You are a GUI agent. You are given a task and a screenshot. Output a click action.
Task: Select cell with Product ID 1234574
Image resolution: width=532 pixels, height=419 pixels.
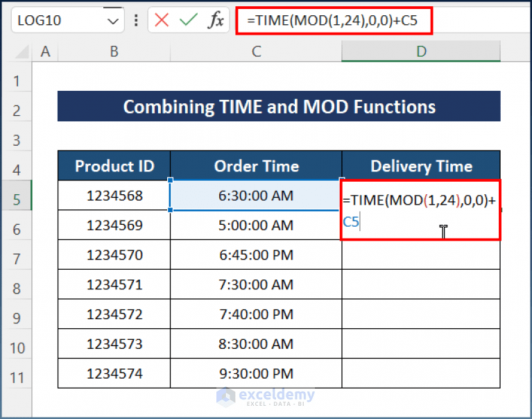click(114, 373)
